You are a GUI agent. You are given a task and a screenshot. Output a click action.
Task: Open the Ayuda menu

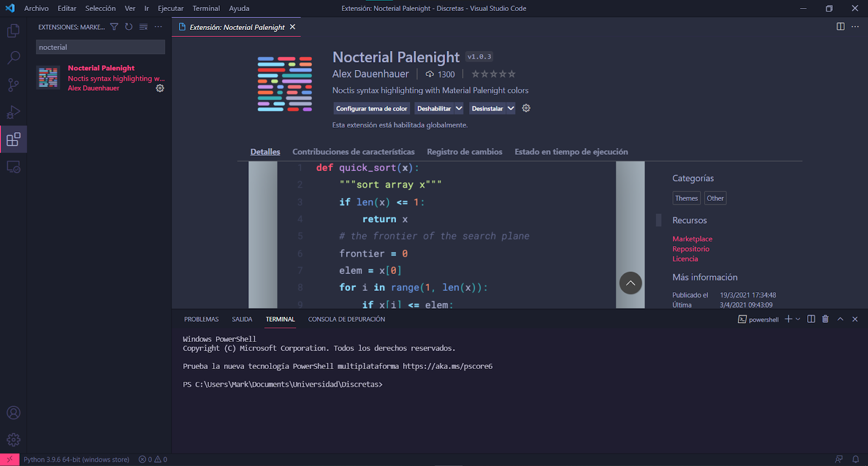click(x=239, y=8)
